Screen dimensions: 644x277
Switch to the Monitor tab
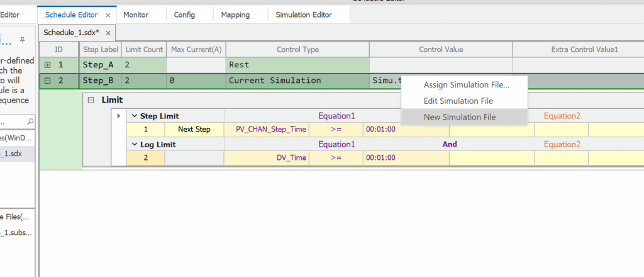coord(136,15)
